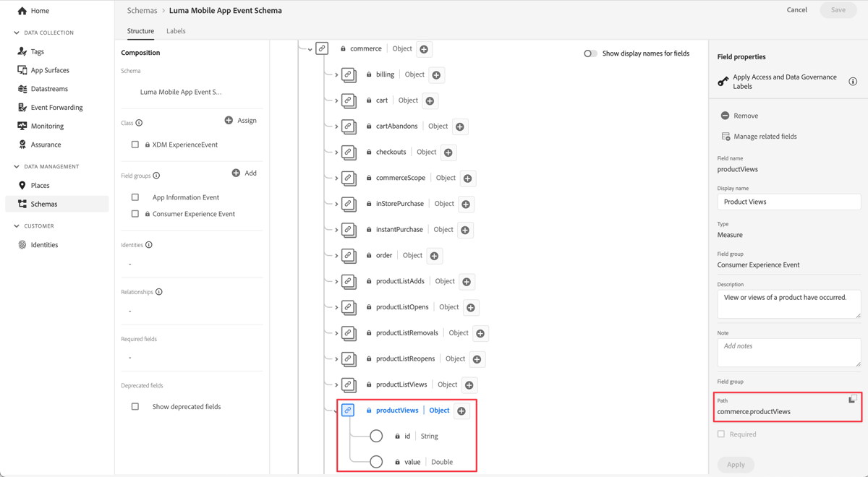868x477 pixels.
Task: Switch to the Labels tab
Action: pos(176,31)
